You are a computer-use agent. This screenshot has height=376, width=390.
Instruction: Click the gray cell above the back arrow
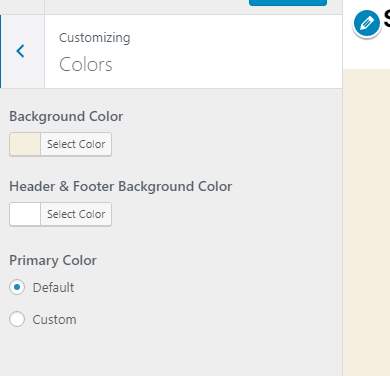(x=22, y=7)
